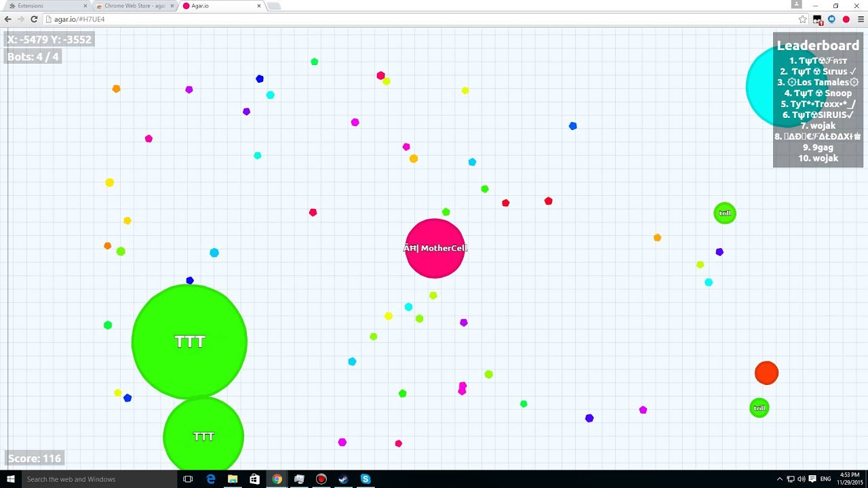Click the Search the web and Windows box
Image resolution: width=868 pixels, height=488 pixels.
pos(99,479)
